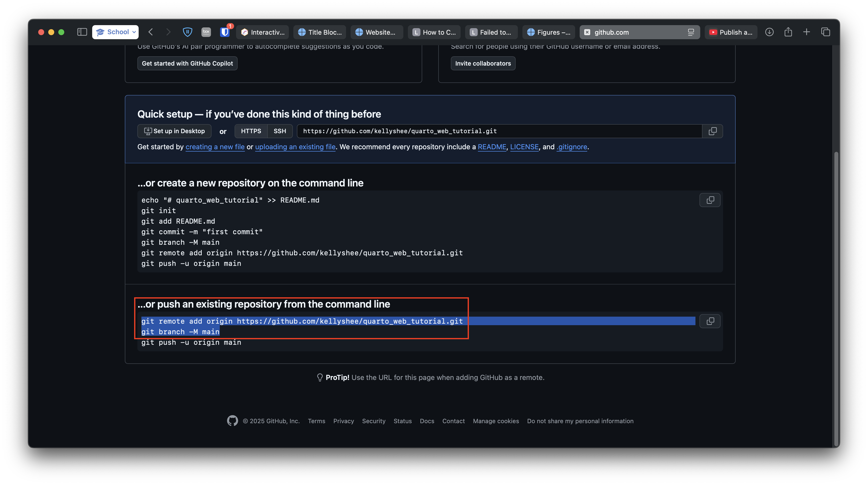Click the Share icon in toolbar
The width and height of the screenshot is (868, 485).
pyautogui.click(x=788, y=32)
